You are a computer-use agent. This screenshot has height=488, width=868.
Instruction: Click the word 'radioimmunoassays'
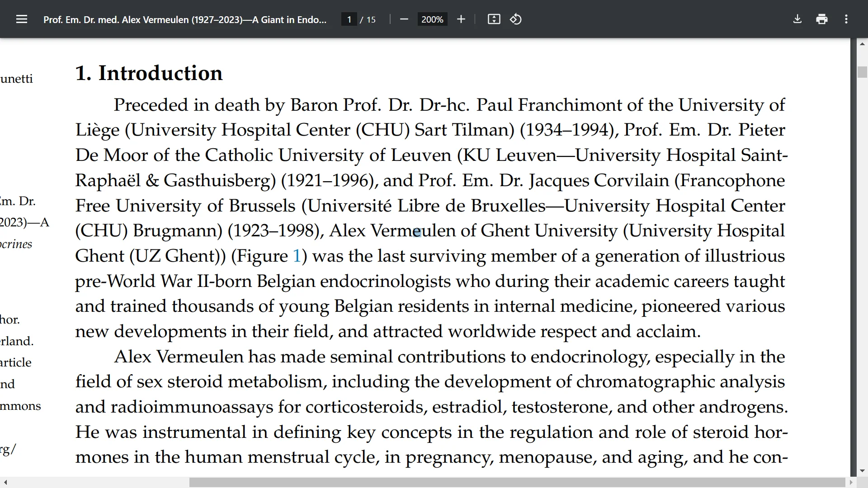(x=192, y=408)
